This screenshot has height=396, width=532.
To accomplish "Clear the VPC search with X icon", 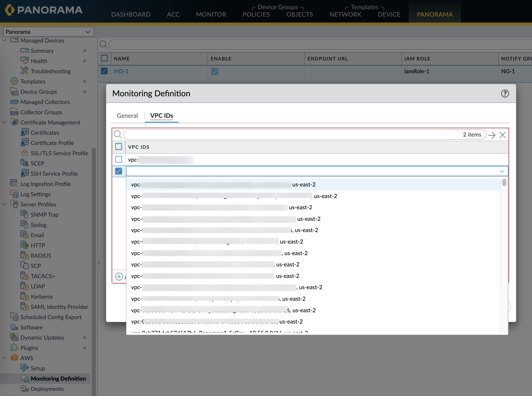I will [503, 135].
